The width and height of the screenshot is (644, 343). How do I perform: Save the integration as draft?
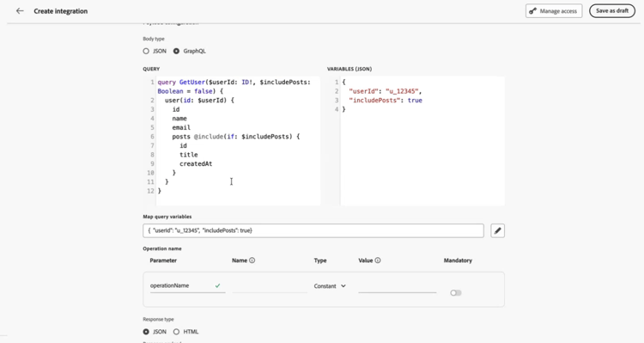(x=612, y=11)
